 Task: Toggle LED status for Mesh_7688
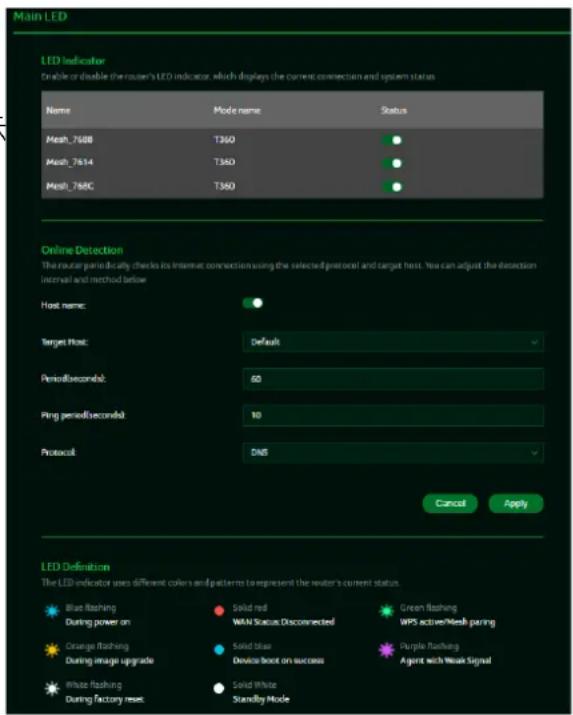[392, 140]
